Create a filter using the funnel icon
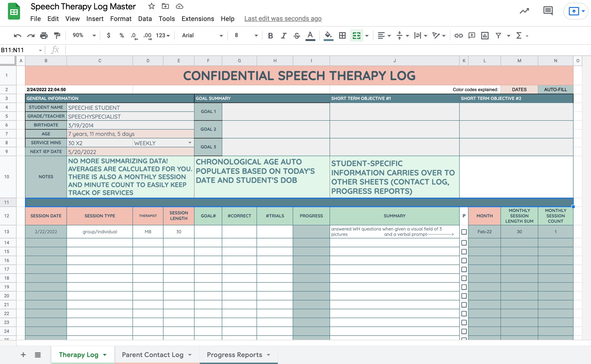 click(x=498, y=36)
